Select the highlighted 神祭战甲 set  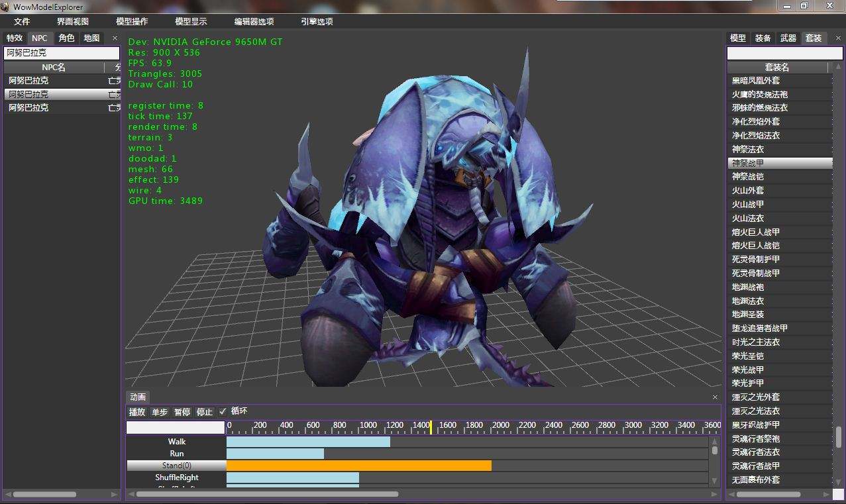click(x=780, y=163)
